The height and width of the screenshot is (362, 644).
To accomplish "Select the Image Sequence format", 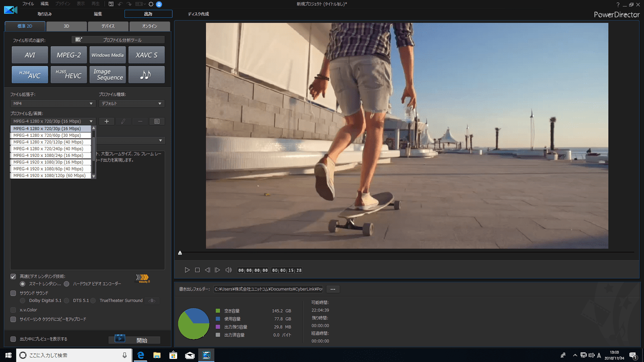I will [x=108, y=75].
